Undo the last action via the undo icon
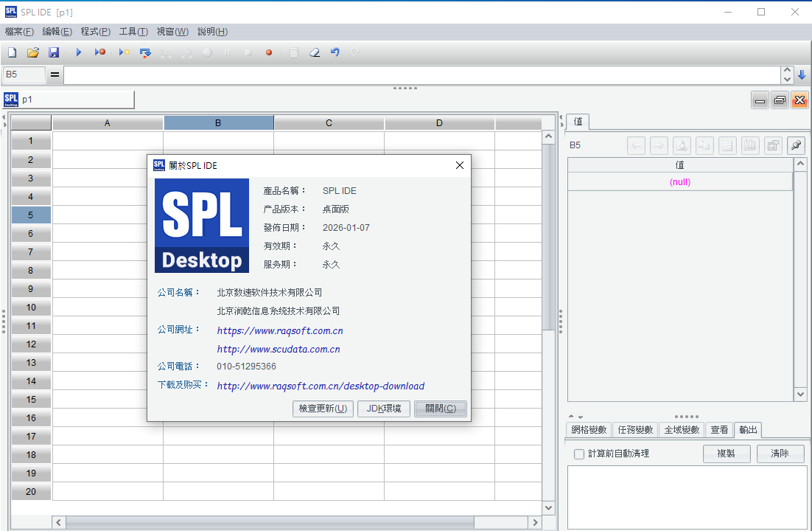812x531 pixels. (334, 52)
